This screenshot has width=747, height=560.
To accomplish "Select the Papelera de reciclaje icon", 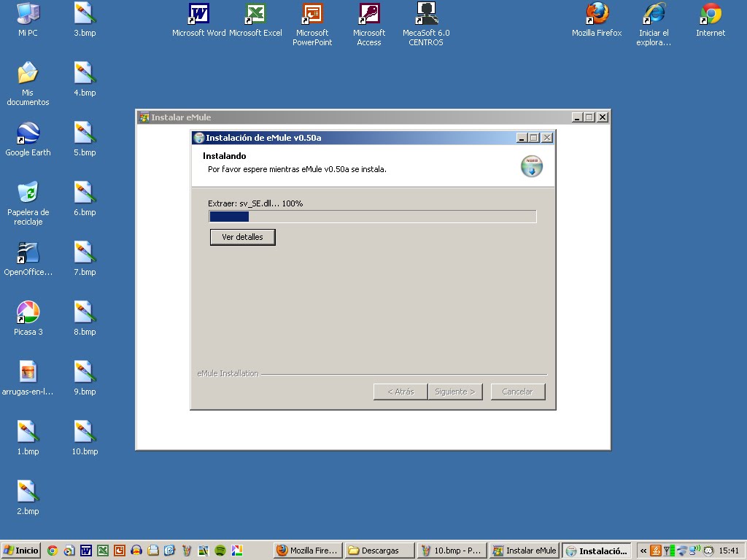I will pos(28,203).
